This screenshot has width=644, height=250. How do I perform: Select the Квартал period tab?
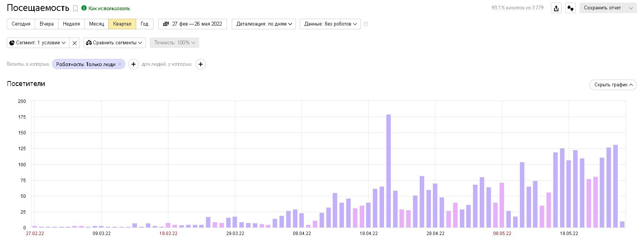point(122,24)
